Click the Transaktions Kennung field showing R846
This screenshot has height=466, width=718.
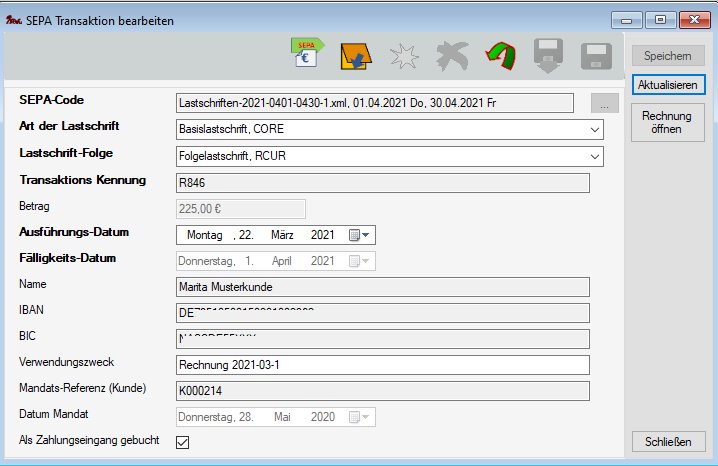coord(382,183)
